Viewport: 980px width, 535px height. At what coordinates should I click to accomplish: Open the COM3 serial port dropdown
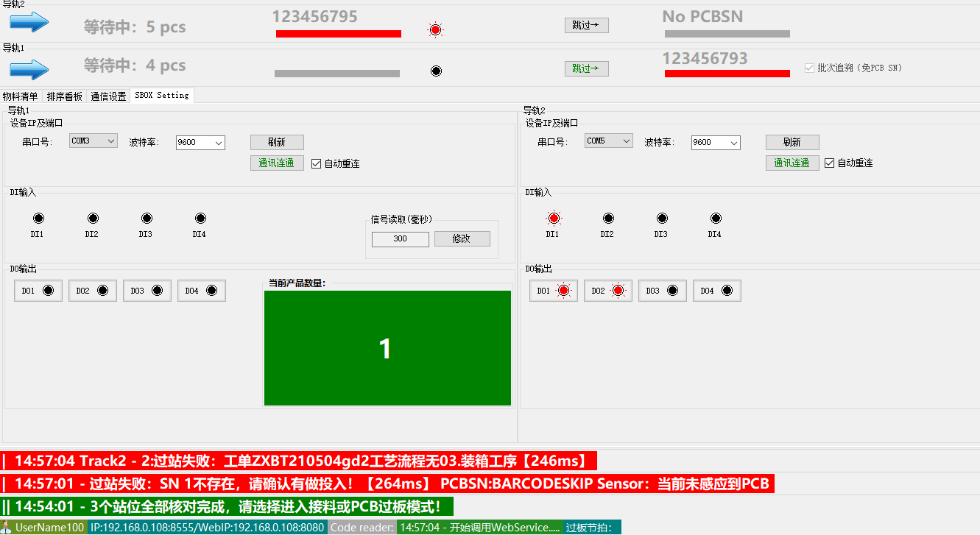pyautogui.click(x=94, y=141)
